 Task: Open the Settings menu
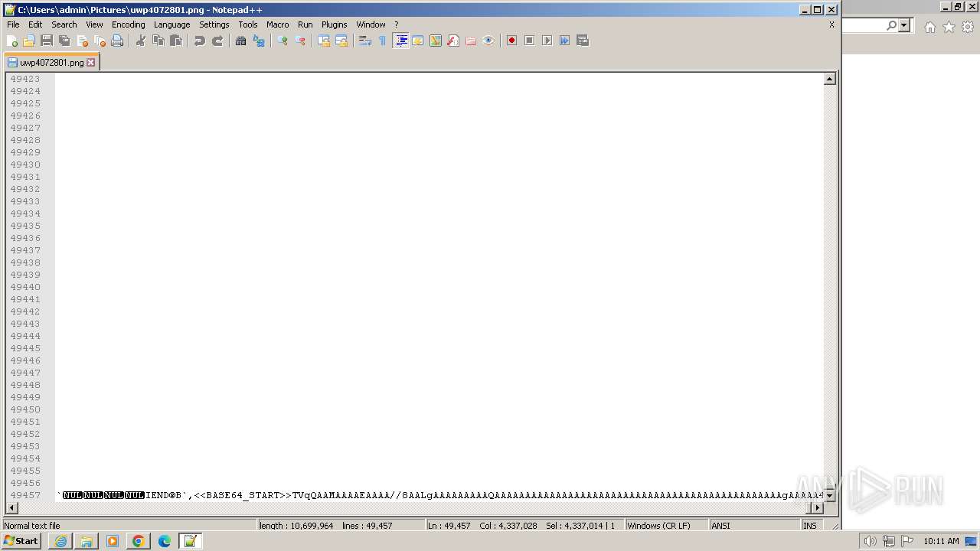point(214,24)
